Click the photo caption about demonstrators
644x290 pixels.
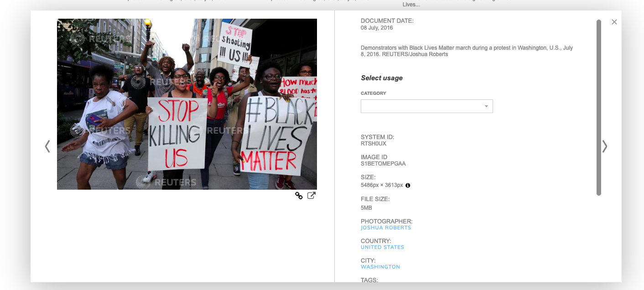point(467,51)
